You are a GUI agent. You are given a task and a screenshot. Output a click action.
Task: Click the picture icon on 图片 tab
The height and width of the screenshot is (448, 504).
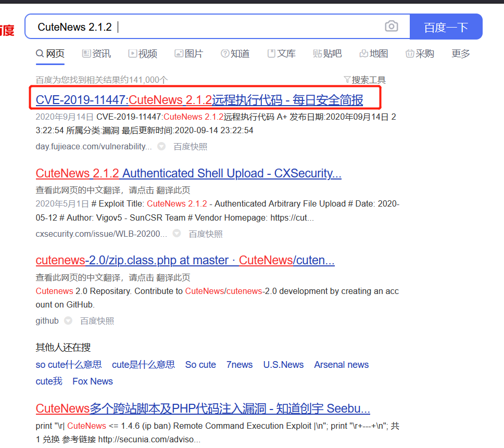[x=179, y=53]
